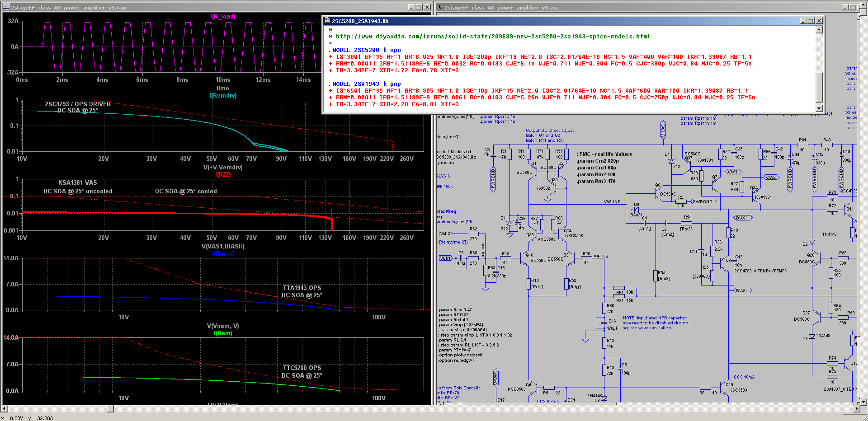Click the '.param Cm2 820p' directive
Screen dimensions: 868x421
pos(598,161)
